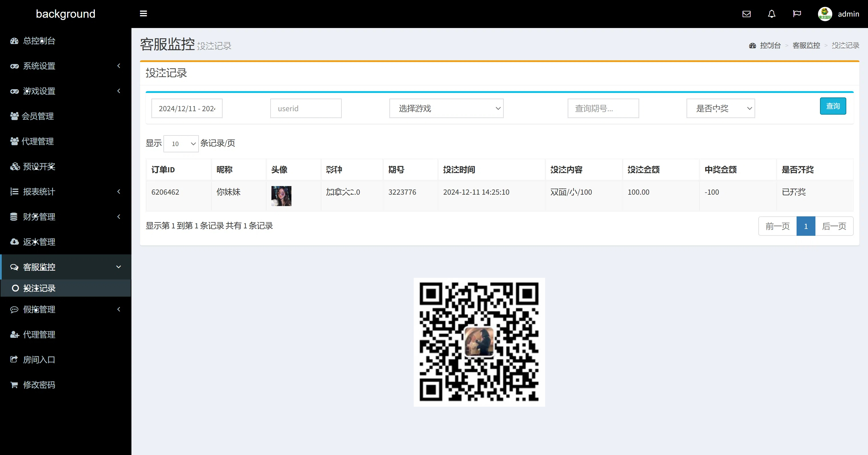Click the flag icon in header

(x=797, y=14)
